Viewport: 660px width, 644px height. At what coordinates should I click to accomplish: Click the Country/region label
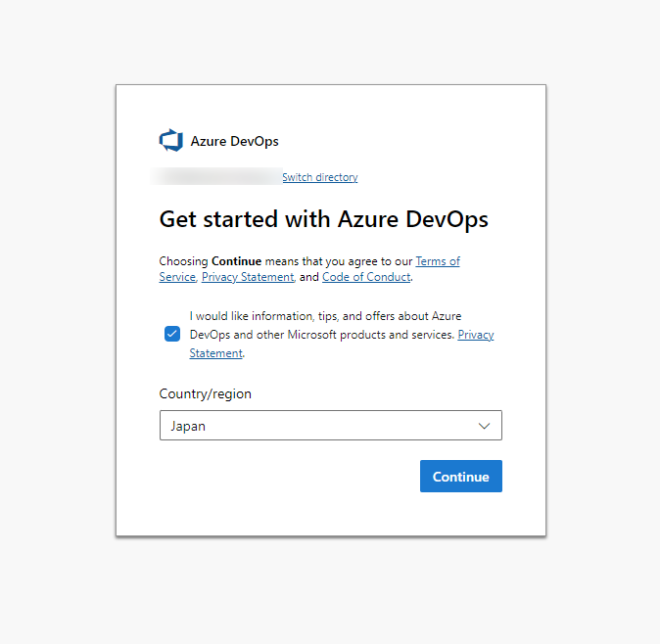pyautogui.click(x=205, y=393)
